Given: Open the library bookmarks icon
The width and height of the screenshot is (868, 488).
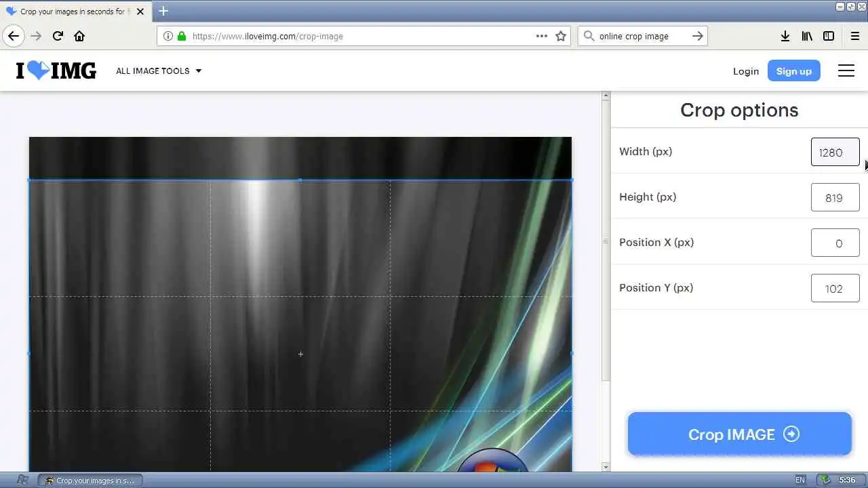Looking at the screenshot, I should click(x=807, y=36).
